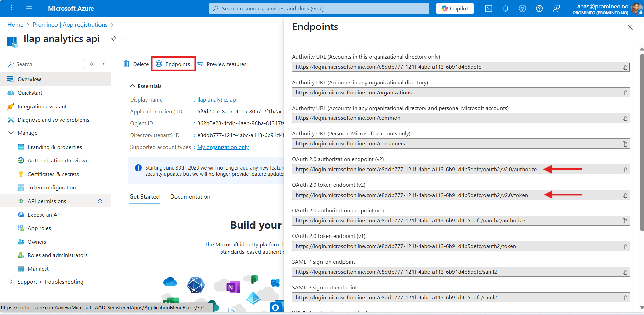The width and height of the screenshot is (644, 315).
Task: Copy the OAuth 2.0 authorization endpoint (v1)
Action: point(625,221)
